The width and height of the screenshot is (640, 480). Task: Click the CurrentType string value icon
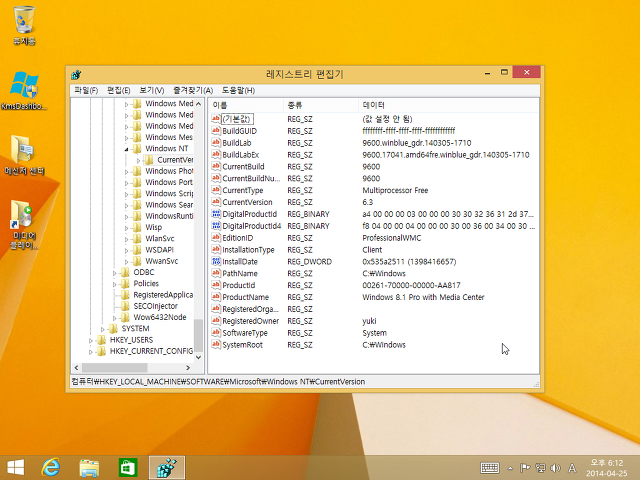[216, 190]
